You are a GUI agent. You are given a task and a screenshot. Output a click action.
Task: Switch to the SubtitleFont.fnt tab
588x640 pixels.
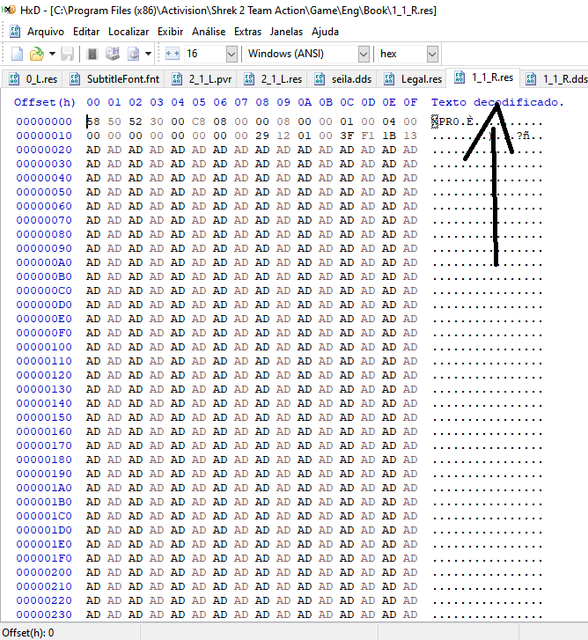pyautogui.click(x=114, y=79)
